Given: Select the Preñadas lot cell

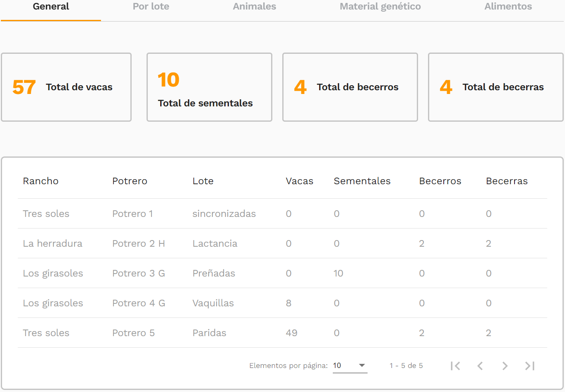Looking at the screenshot, I should click(214, 273).
